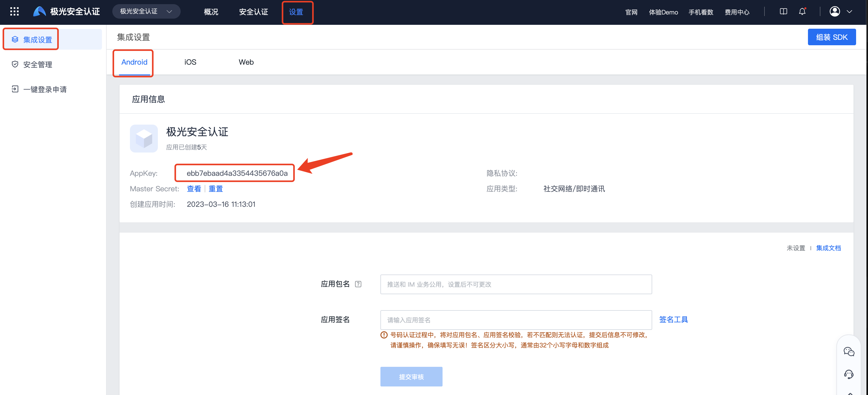868x395 pixels.
Task: View the Master Secret via 查看
Action: [x=194, y=189]
